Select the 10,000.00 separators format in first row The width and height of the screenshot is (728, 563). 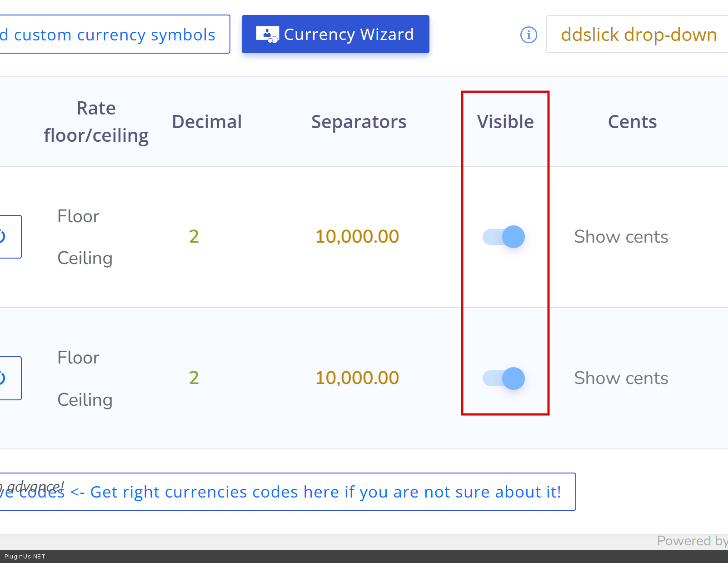click(x=357, y=236)
